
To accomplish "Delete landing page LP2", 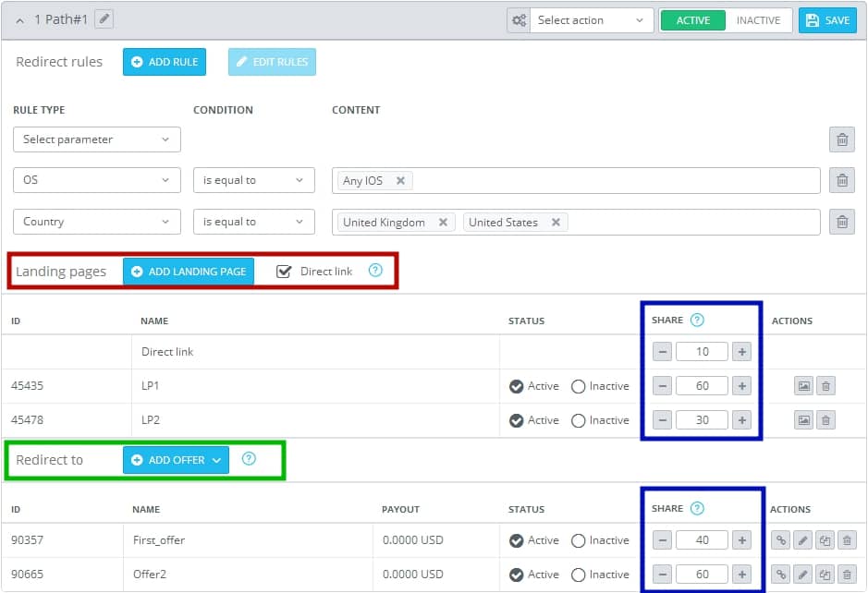I will pos(825,420).
